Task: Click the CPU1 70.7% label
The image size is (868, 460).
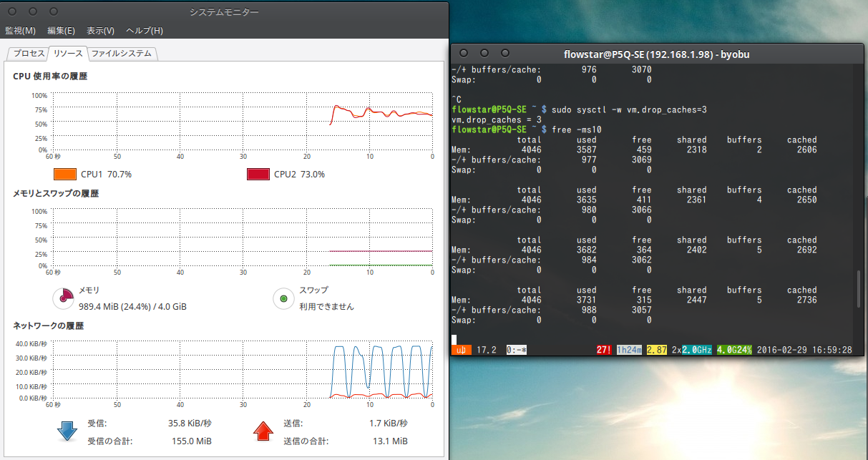Action: point(106,175)
